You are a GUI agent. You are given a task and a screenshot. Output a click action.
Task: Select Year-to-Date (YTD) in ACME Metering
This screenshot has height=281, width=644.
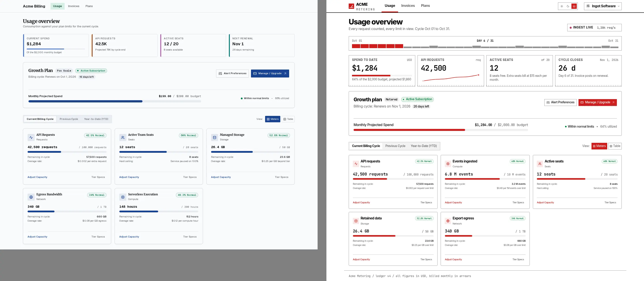(x=423, y=146)
